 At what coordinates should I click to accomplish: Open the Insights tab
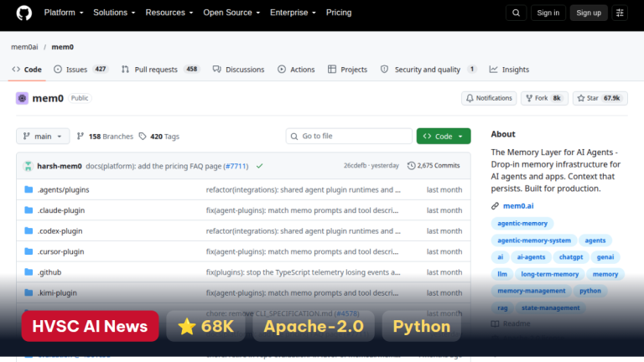coord(509,70)
